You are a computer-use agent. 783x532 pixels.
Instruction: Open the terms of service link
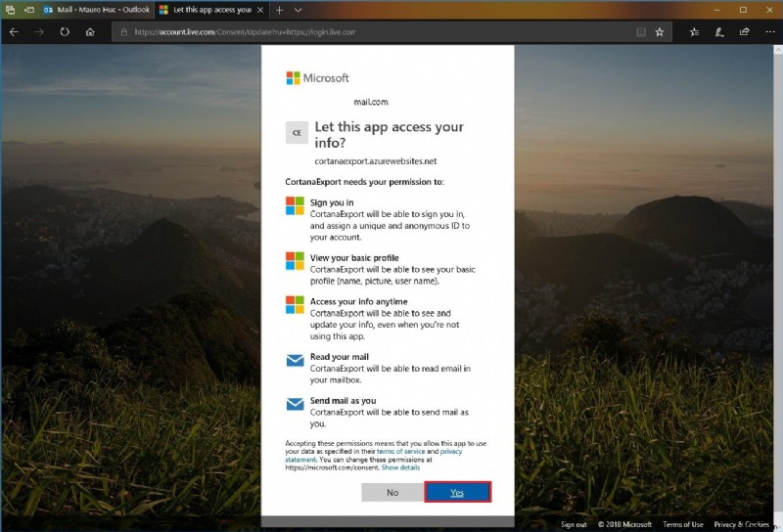[400, 451]
